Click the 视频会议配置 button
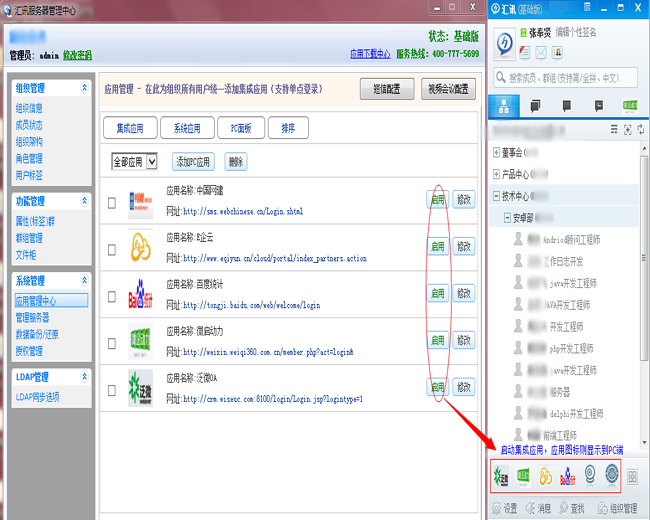The height and width of the screenshot is (520, 650). 448,89
